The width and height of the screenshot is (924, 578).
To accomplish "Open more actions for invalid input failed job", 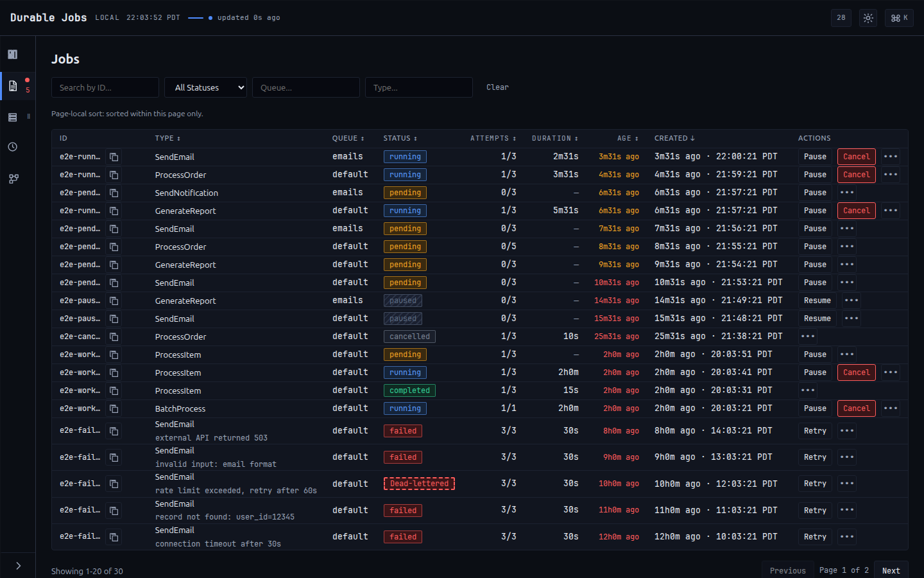I will (847, 457).
